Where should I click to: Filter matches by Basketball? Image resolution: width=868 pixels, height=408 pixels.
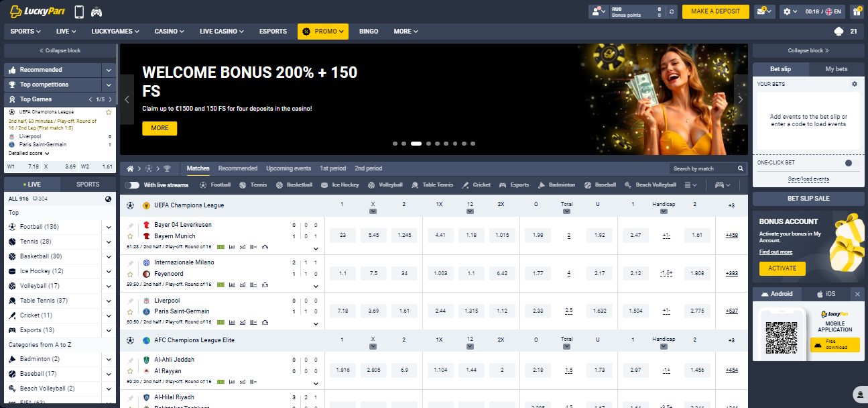[x=294, y=185]
